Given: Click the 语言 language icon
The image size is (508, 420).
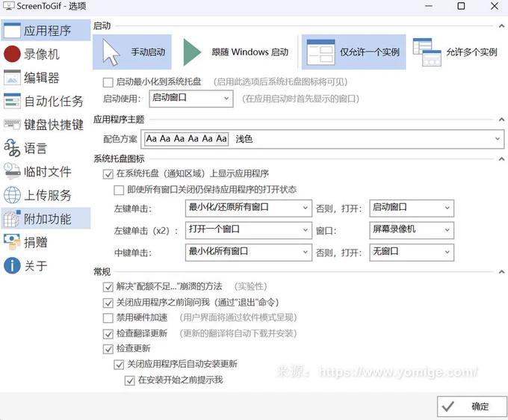Looking at the screenshot, I should click(12, 148).
